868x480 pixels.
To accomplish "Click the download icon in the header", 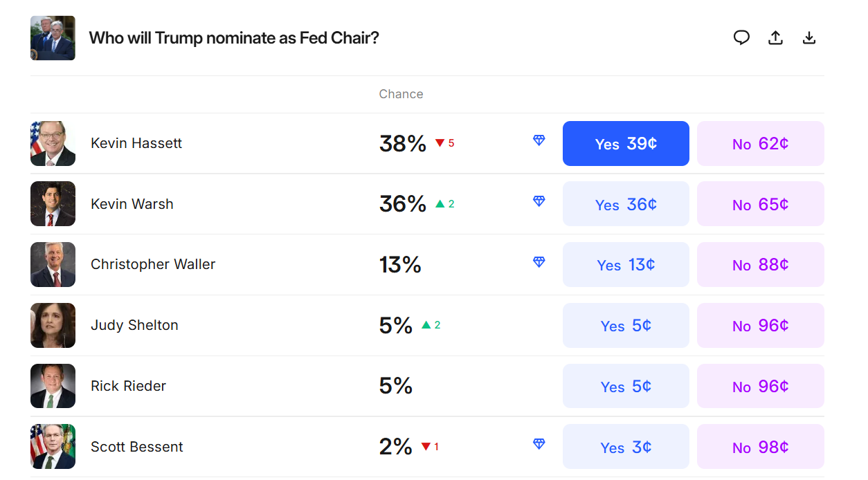I will [808, 38].
